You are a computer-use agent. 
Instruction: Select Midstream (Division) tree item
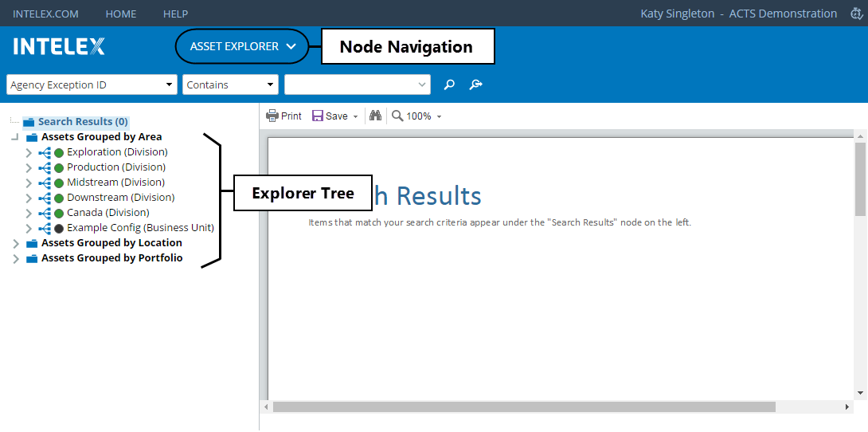(115, 183)
